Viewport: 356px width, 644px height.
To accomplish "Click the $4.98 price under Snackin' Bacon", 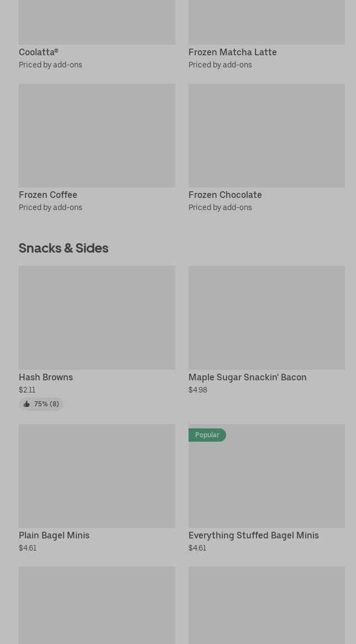I will (x=197, y=390).
